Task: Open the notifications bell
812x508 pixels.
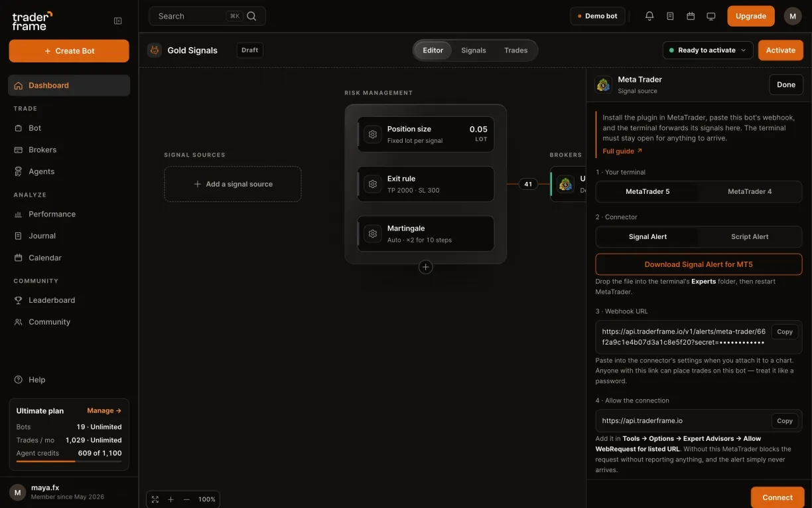Action: (x=649, y=16)
